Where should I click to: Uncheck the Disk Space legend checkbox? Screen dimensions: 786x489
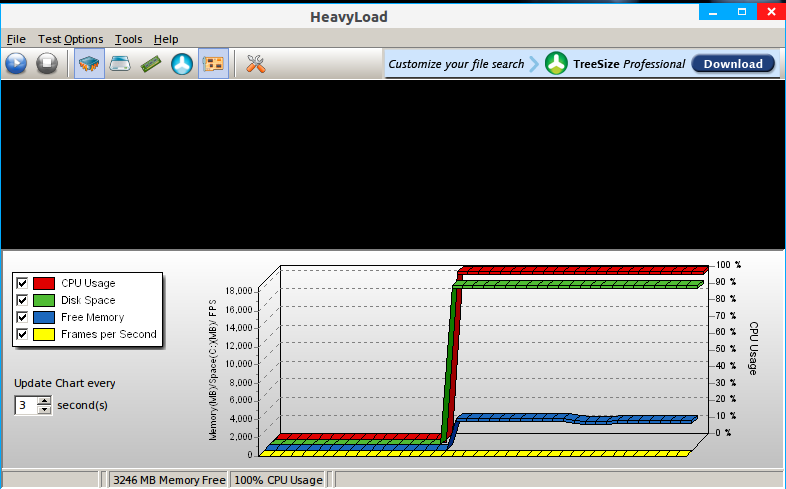point(22,300)
